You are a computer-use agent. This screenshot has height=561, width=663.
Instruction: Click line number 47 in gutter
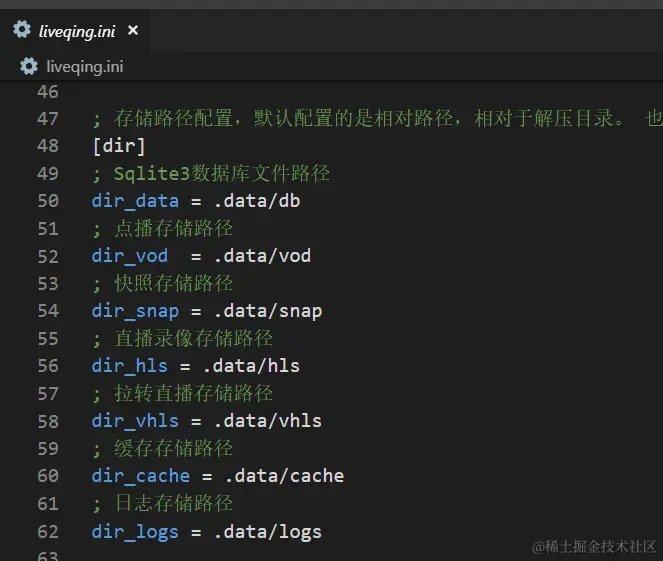tap(48, 119)
